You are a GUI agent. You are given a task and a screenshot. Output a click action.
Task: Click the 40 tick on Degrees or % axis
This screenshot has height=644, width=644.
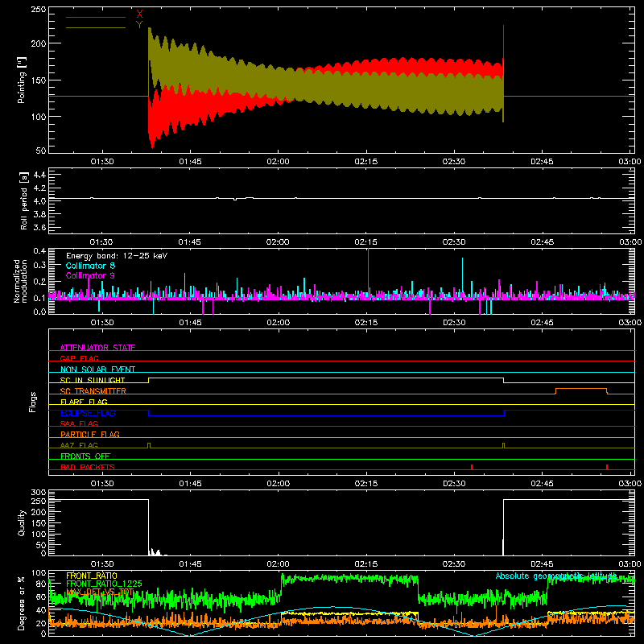pyautogui.click(x=41, y=610)
